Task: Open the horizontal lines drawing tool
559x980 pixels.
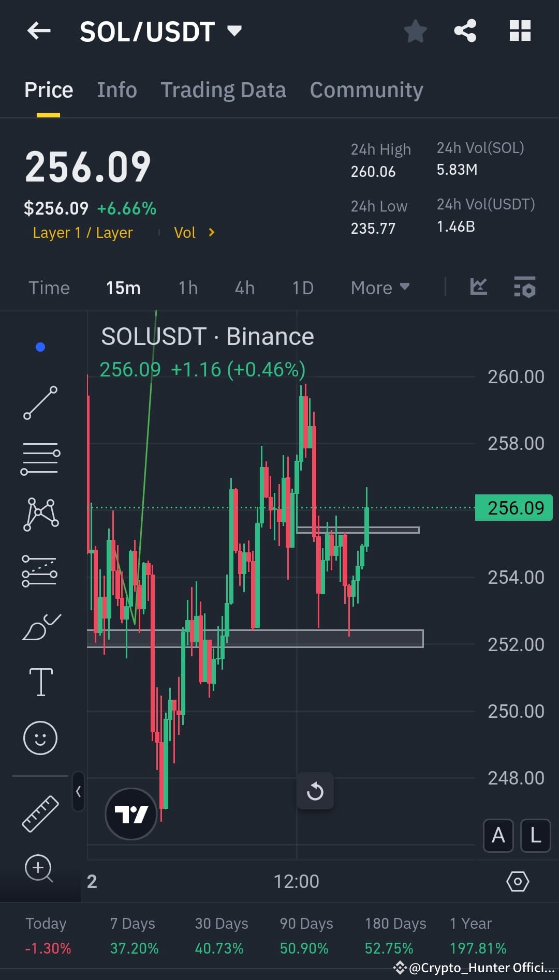Action: point(40,458)
